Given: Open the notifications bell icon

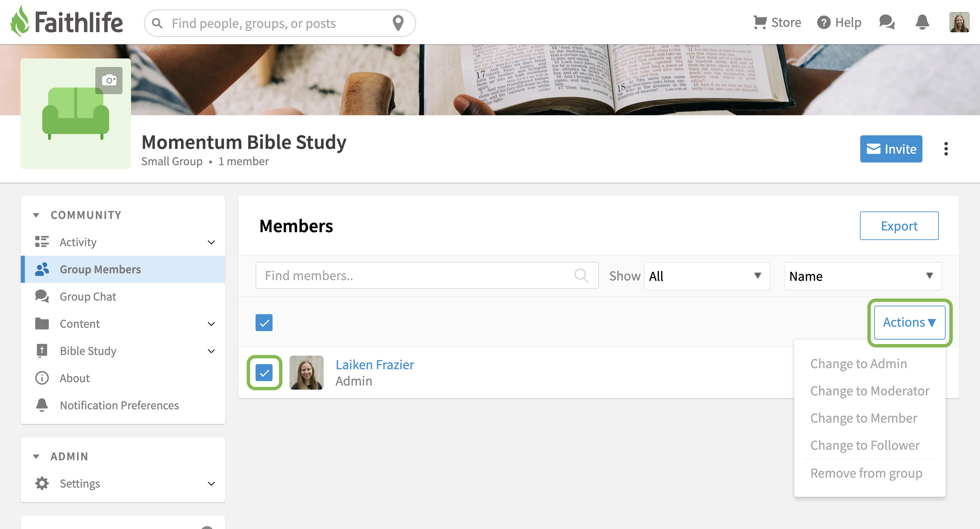Looking at the screenshot, I should tap(922, 22).
